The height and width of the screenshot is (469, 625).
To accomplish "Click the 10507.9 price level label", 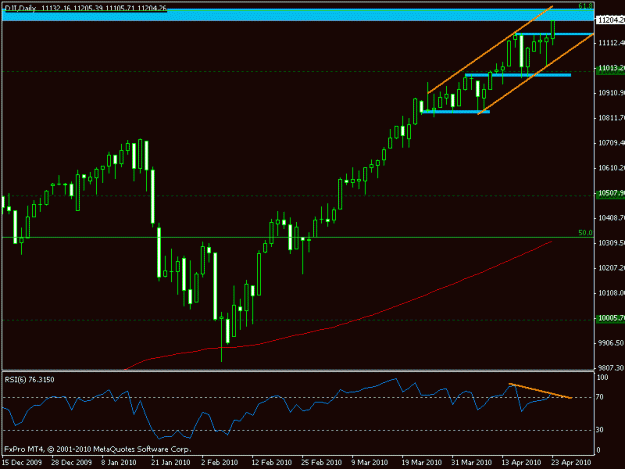I will 611,193.
